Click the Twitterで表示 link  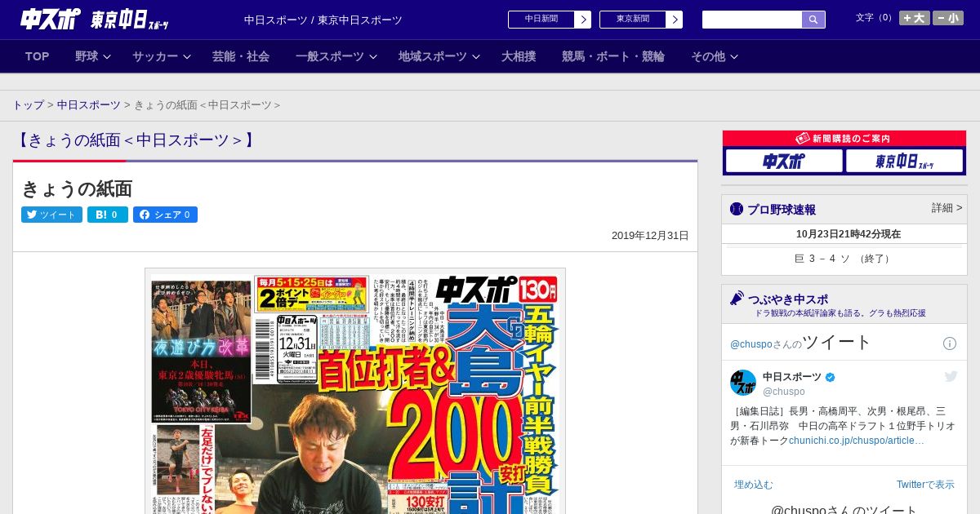coord(925,485)
